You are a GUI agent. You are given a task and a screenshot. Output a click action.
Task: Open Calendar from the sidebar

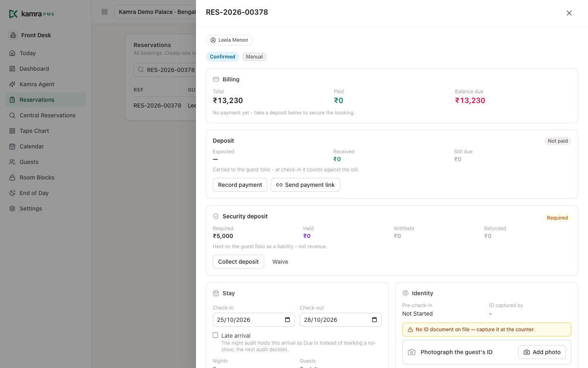(45, 146)
